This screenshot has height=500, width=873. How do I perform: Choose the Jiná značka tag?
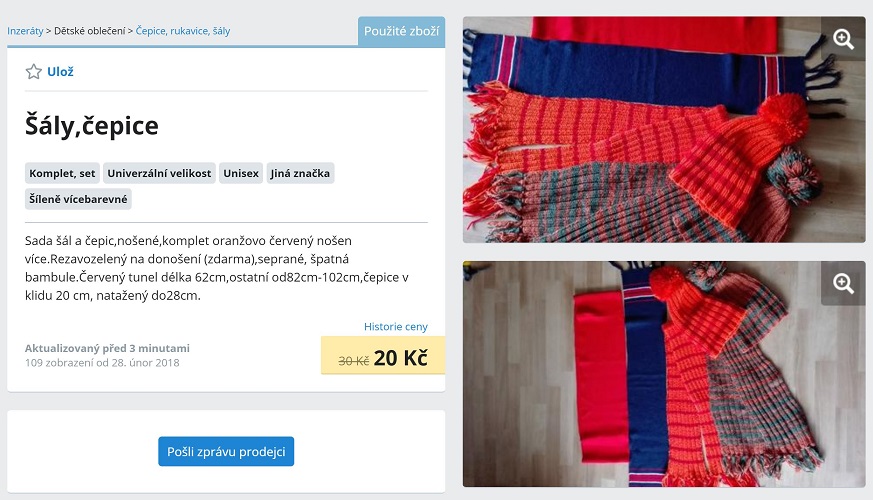pyautogui.click(x=300, y=173)
